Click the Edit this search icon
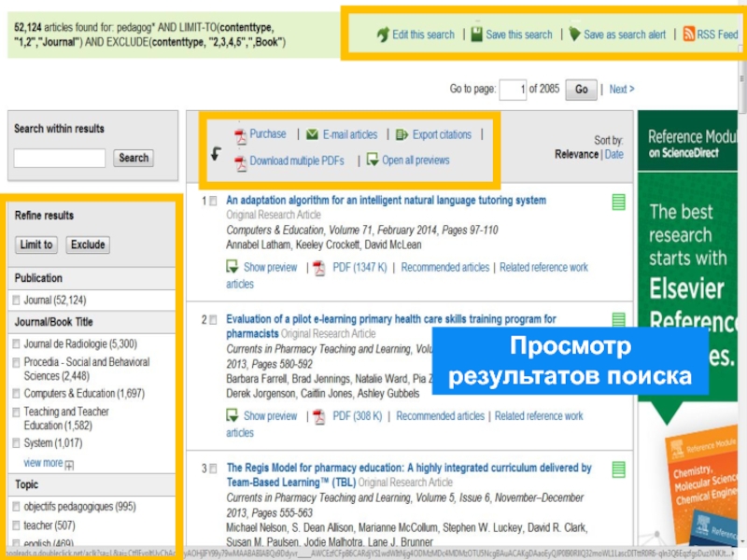Screen dimensions: 747x560 pos(382,35)
